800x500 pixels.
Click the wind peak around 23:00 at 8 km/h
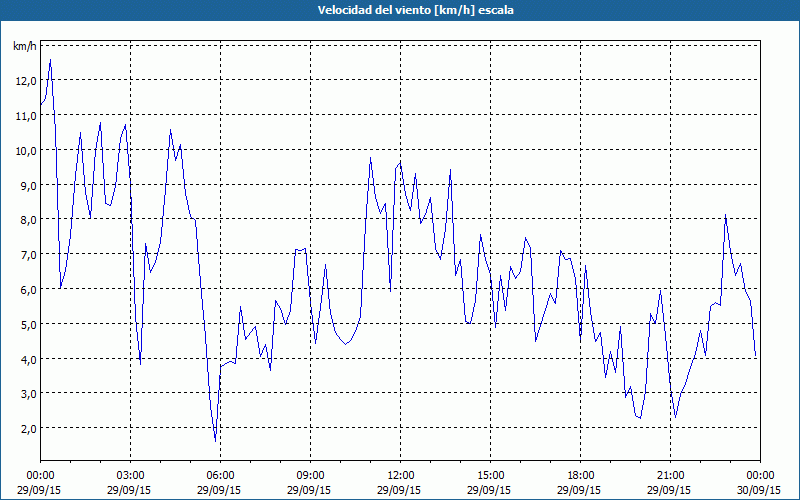coord(725,215)
